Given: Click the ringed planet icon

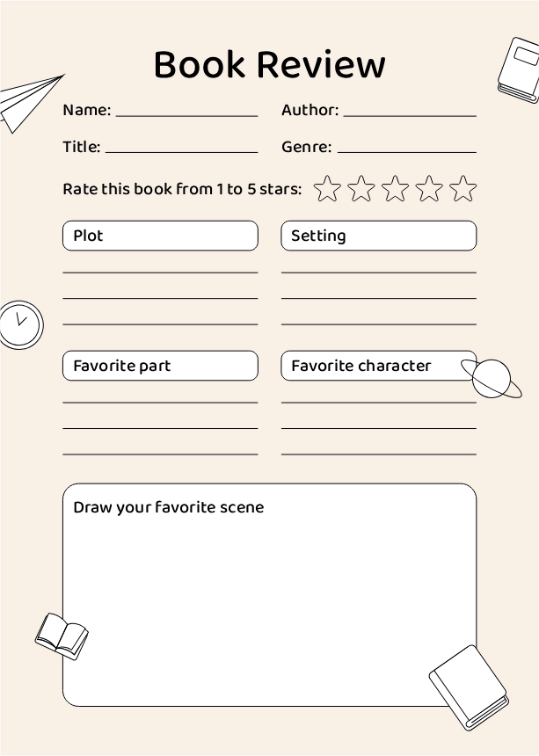Looking at the screenshot, I should tap(493, 378).
